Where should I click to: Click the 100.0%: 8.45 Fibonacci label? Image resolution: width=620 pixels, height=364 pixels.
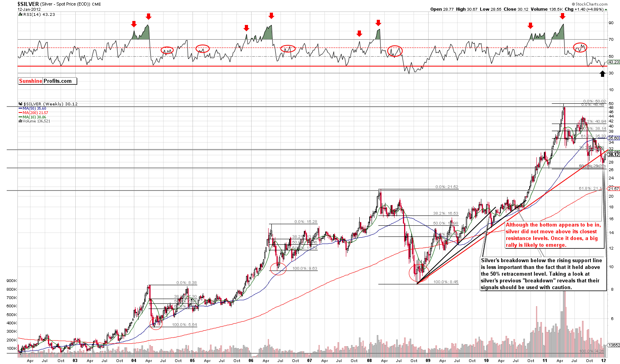pos(446,282)
